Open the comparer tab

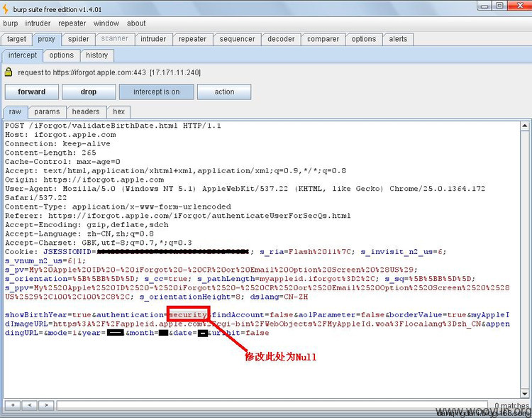323,39
